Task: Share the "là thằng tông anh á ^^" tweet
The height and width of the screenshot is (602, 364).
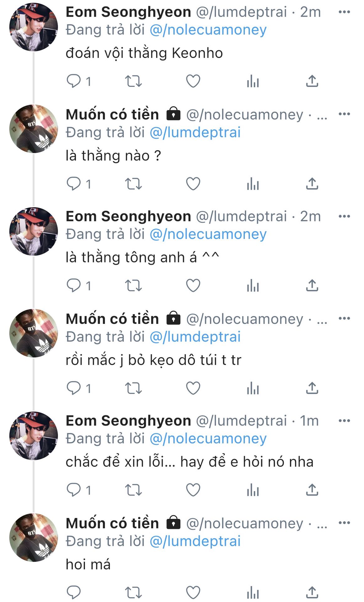Action: tap(312, 286)
